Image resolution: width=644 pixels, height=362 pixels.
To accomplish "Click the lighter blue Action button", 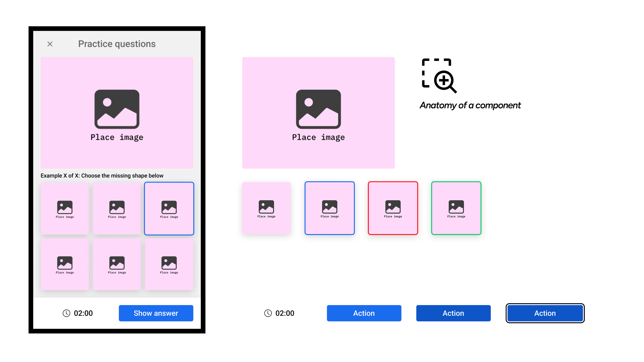I will click(x=364, y=313).
